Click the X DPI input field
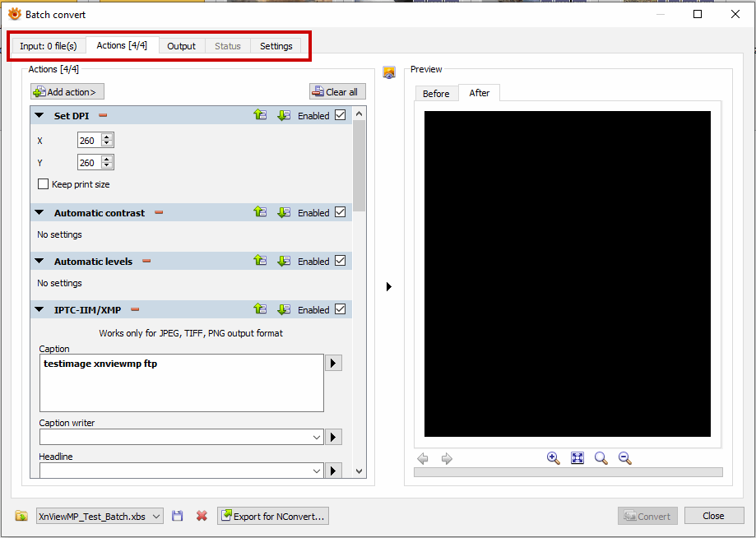The width and height of the screenshot is (756, 538). [x=89, y=141]
